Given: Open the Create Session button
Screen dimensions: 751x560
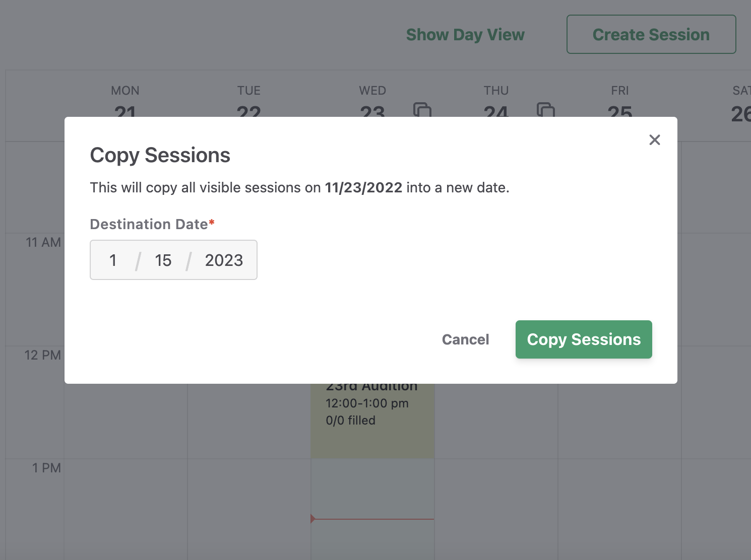Looking at the screenshot, I should (651, 34).
